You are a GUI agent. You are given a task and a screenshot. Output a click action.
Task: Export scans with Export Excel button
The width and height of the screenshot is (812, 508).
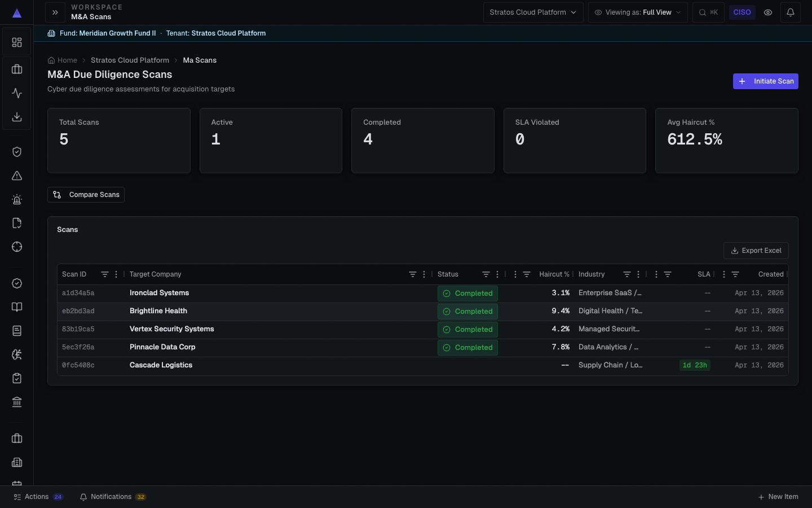click(756, 251)
